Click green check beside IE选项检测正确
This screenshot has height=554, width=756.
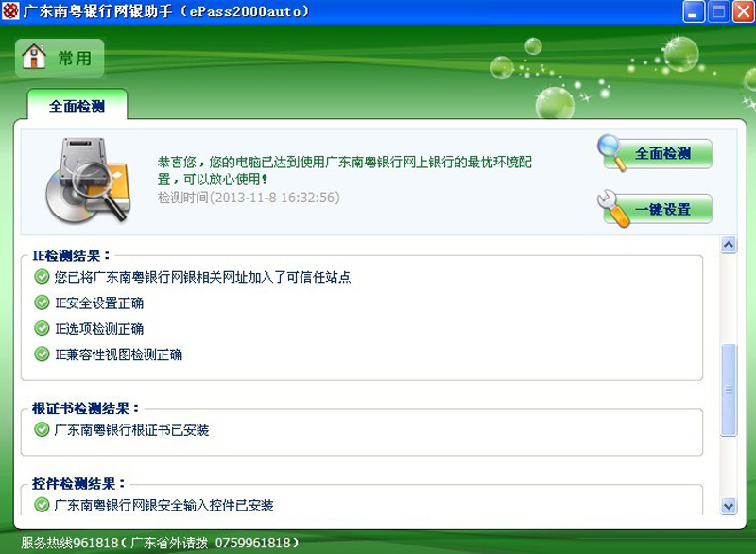tap(42, 328)
